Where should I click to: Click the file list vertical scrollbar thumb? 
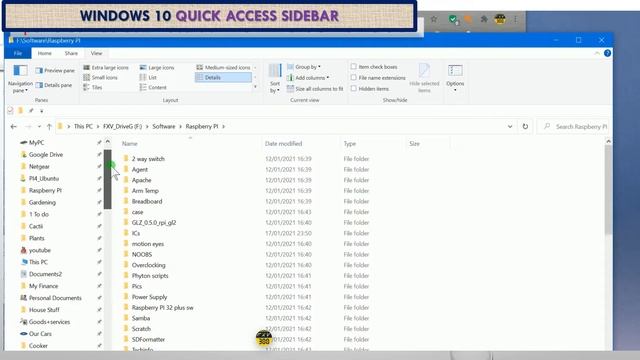(x=608, y=189)
